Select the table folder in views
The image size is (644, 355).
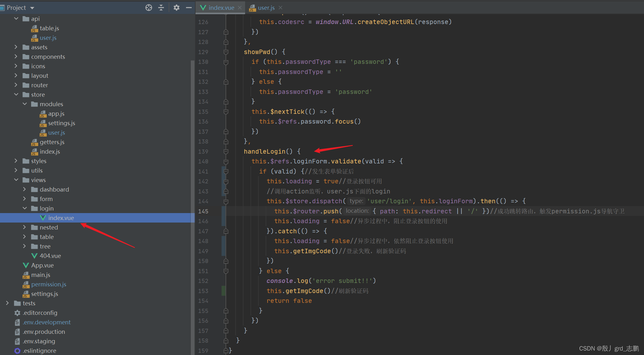pyautogui.click(x=46, y=237)
